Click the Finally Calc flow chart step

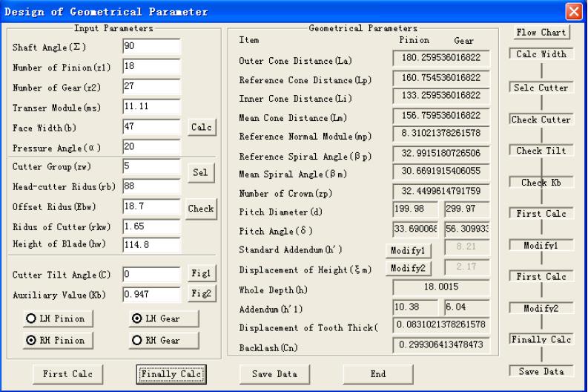pyautogui.click(x=541, y=340)
